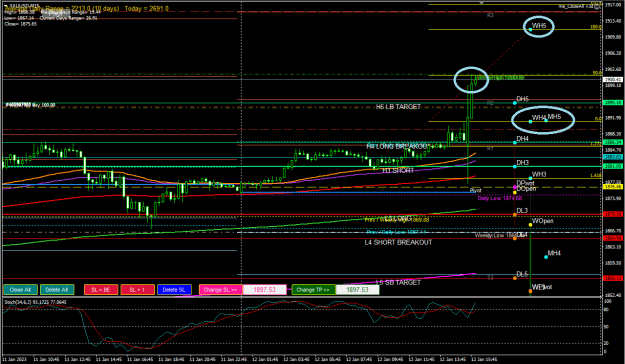Click the pink Change SL >> button
The image size is (625, 364).
220,290
